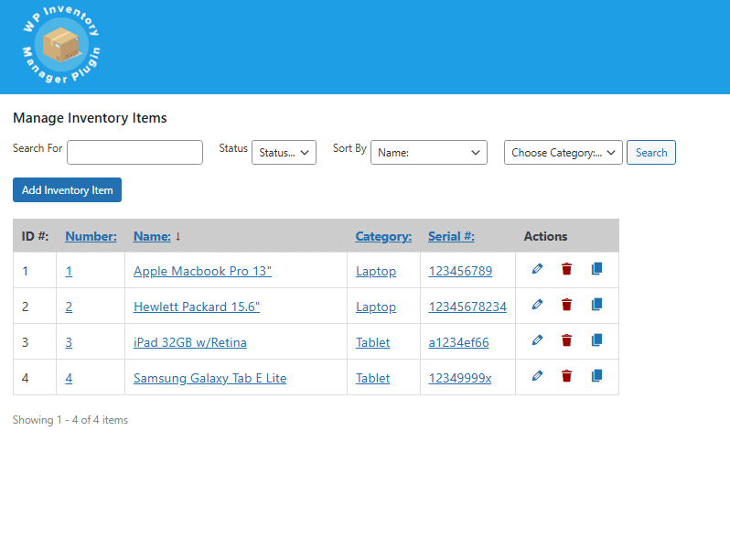
Task: Delete the Samsung Galaxy Tab E Lite item
Action: coord(566,376)
